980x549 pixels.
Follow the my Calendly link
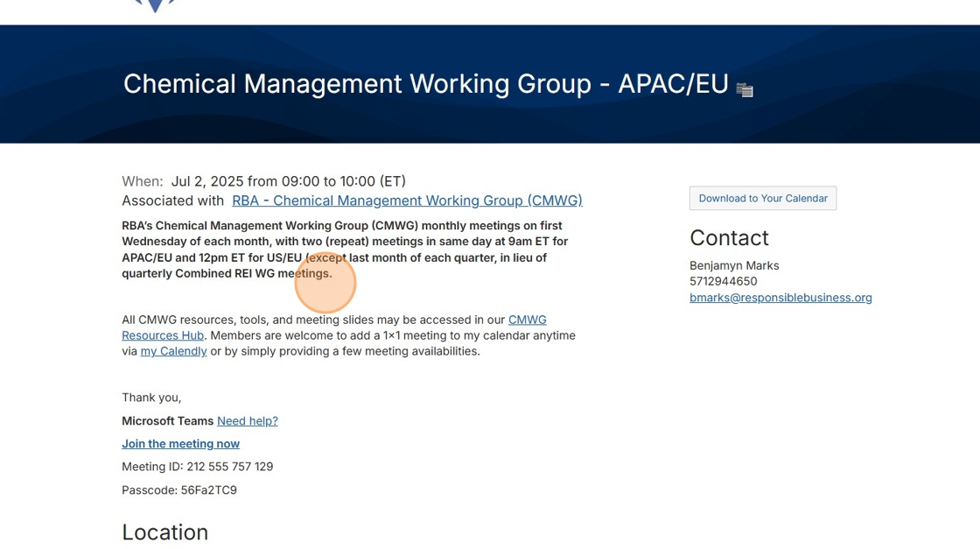click(x=174, y=351)
